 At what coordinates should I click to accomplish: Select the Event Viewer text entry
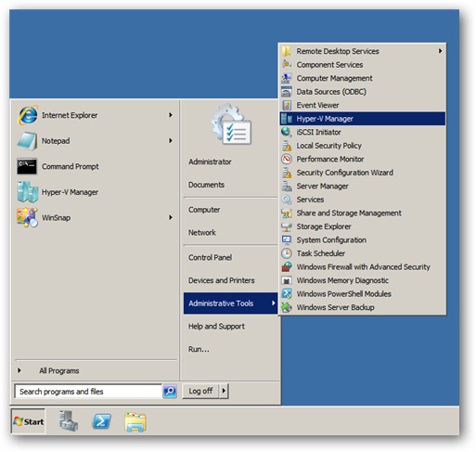(317, 105)
